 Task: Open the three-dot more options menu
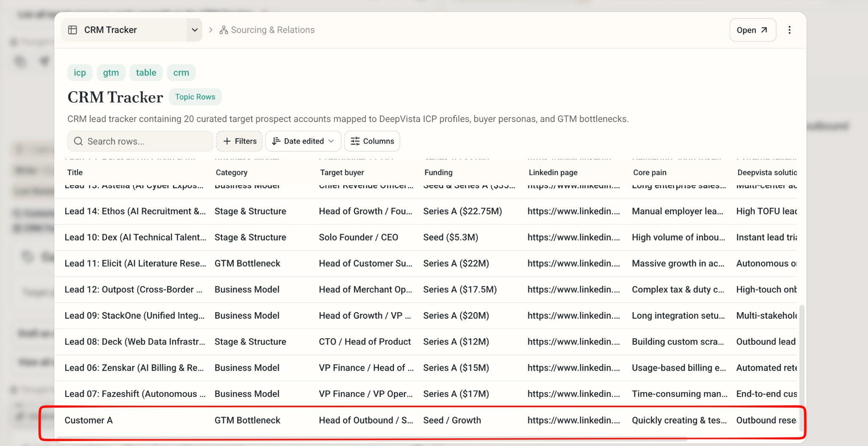[789, 30]
